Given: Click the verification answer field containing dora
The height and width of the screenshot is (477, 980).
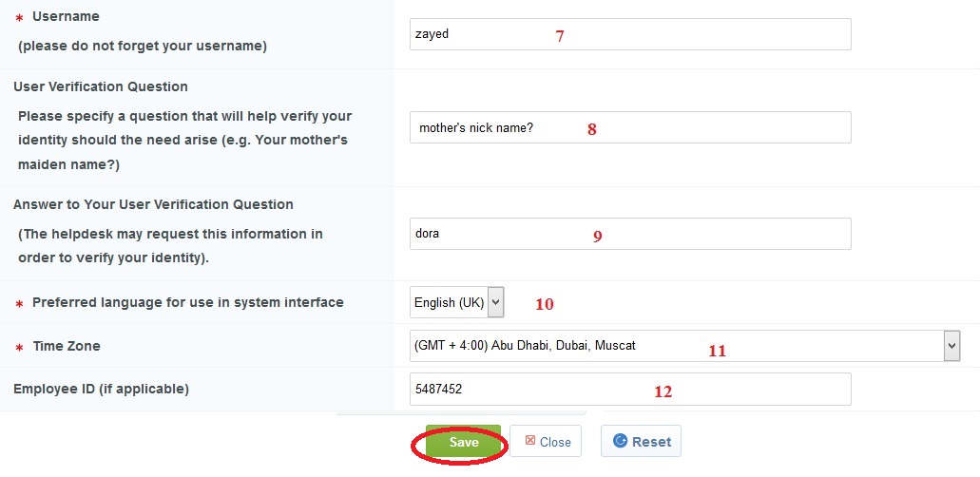Looking at the screenshot, I should (x=629, y=234).
